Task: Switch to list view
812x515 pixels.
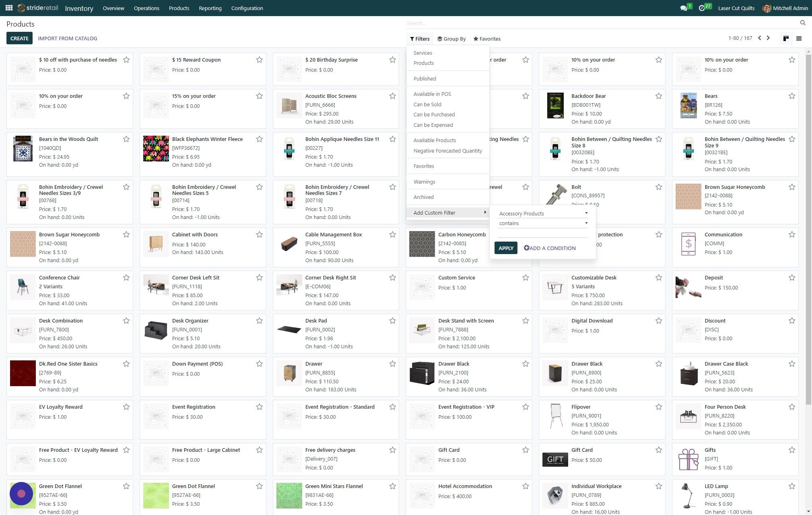Action: (799, 39)
